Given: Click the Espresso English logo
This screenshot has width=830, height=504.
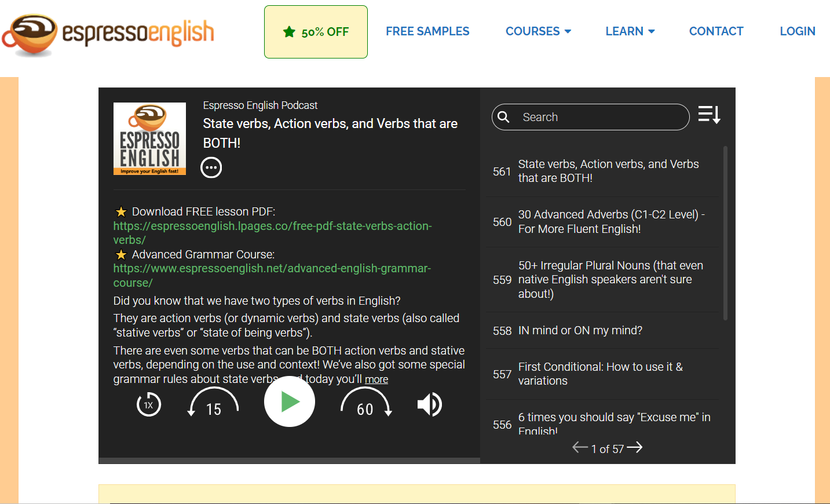Looking at the screenshot, I should 108,35.
